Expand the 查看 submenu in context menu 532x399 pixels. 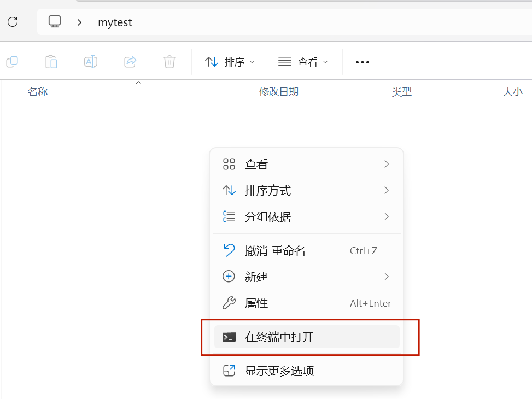pyautogui.click(x=306, y=164)
